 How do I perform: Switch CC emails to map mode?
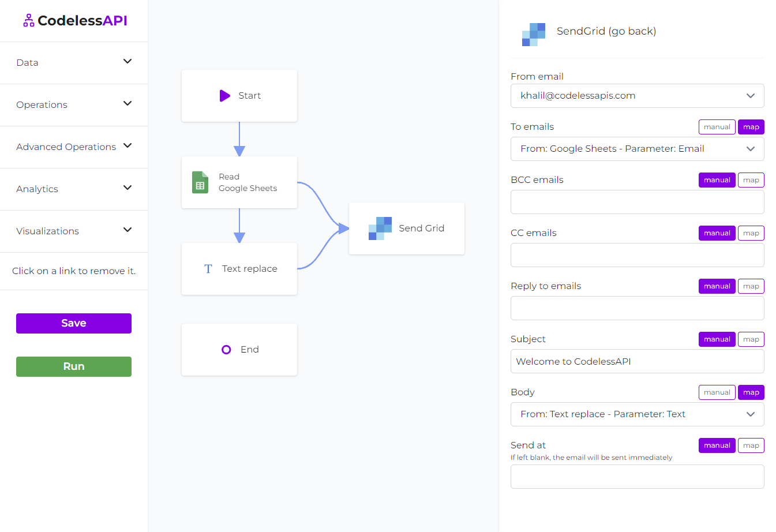[x=751, y=233]
